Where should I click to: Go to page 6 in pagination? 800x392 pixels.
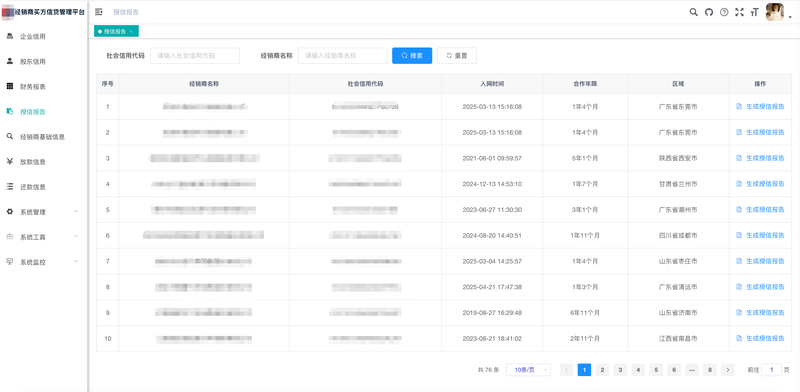674,370
